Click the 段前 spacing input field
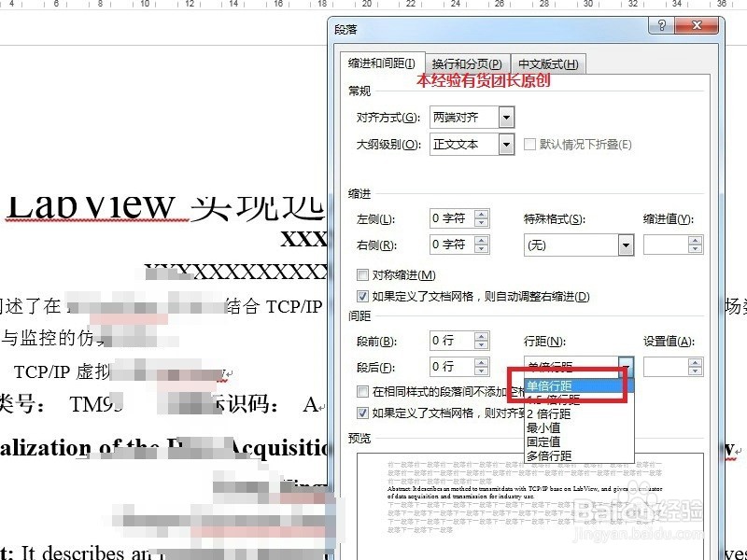Viewport: 747px width, 560px height. (452, 341)
